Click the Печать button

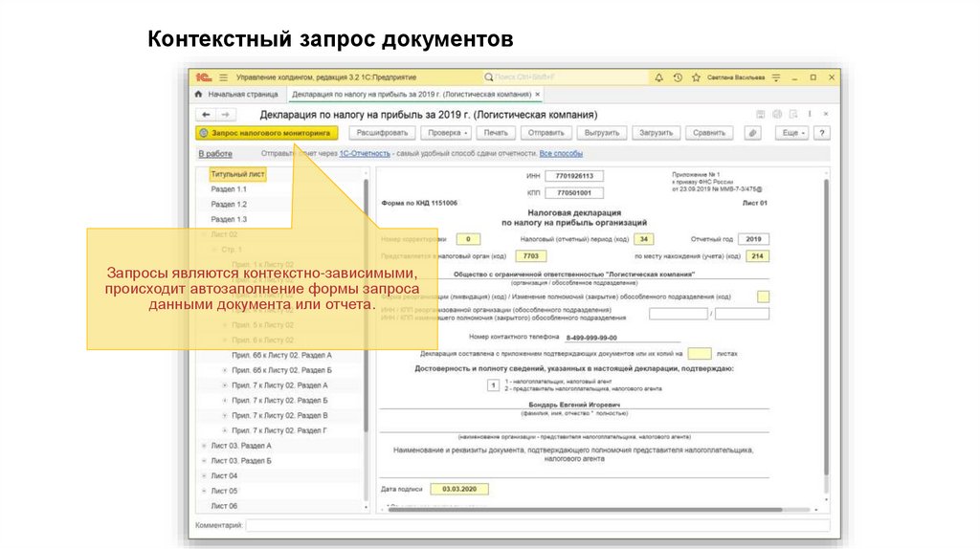[x=496, y=133]
